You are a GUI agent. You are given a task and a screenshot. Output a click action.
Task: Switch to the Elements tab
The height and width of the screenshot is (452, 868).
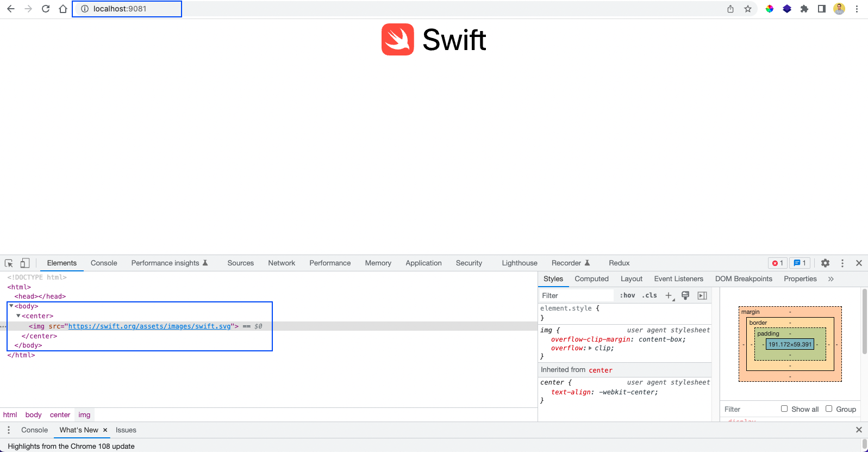tap(62, 263)
